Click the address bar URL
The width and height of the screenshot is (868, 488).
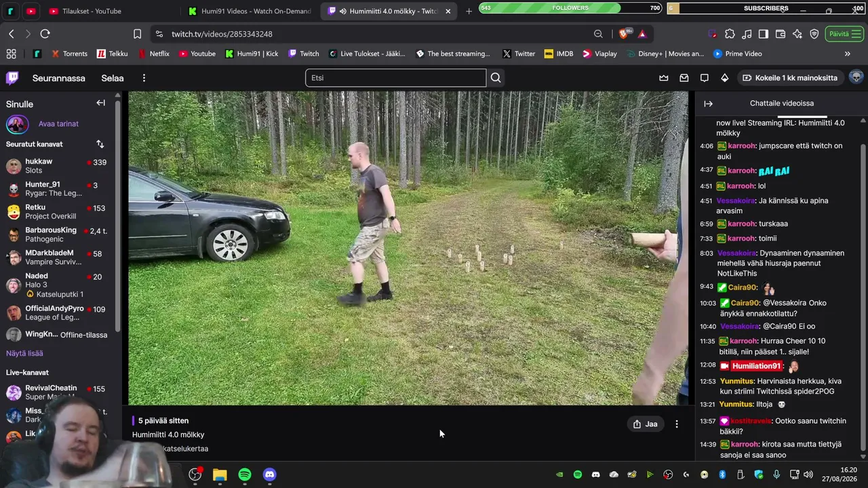click(x=222, y=34)
